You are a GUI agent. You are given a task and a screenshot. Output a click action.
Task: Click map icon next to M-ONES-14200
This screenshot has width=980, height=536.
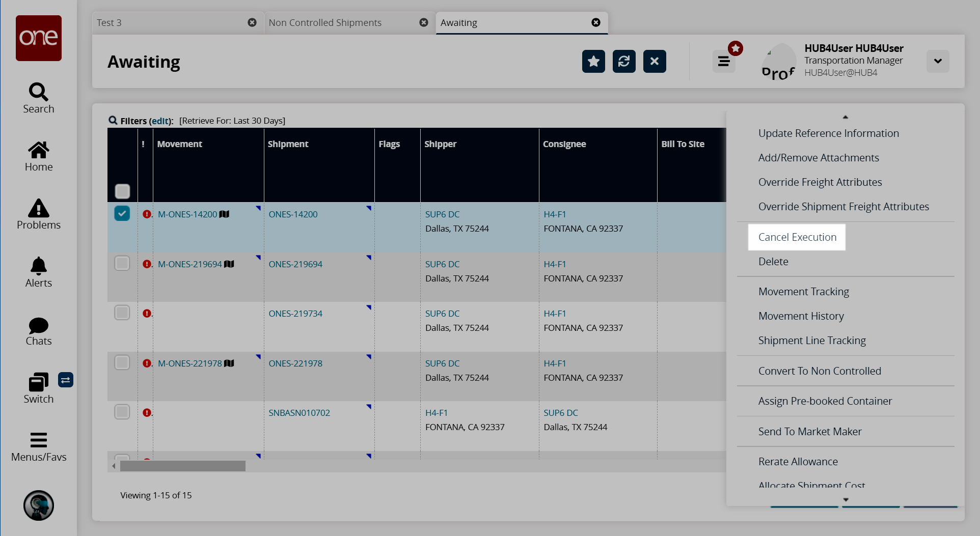click(x=225, y=214)
